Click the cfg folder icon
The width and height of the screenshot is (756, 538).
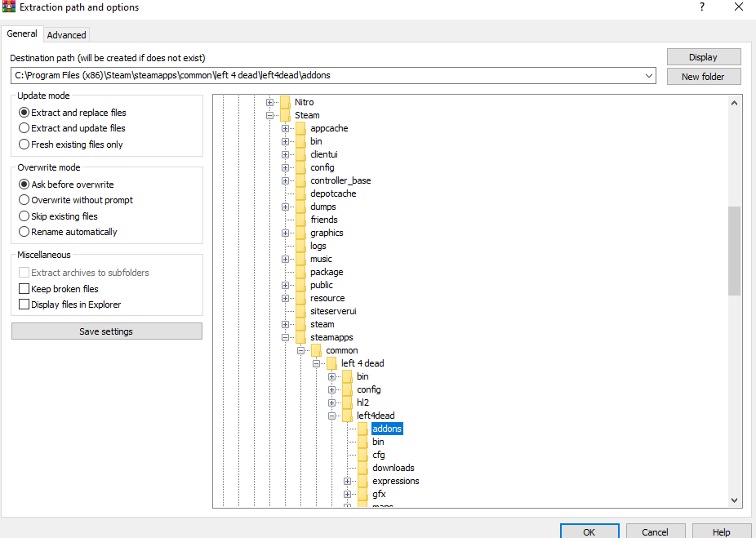[362, 455]
